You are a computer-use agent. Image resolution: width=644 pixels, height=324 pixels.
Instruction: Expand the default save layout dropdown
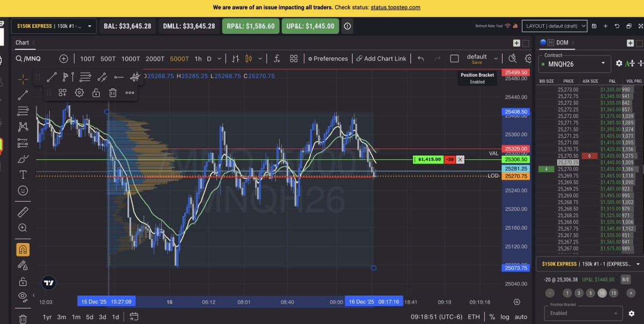495,59
